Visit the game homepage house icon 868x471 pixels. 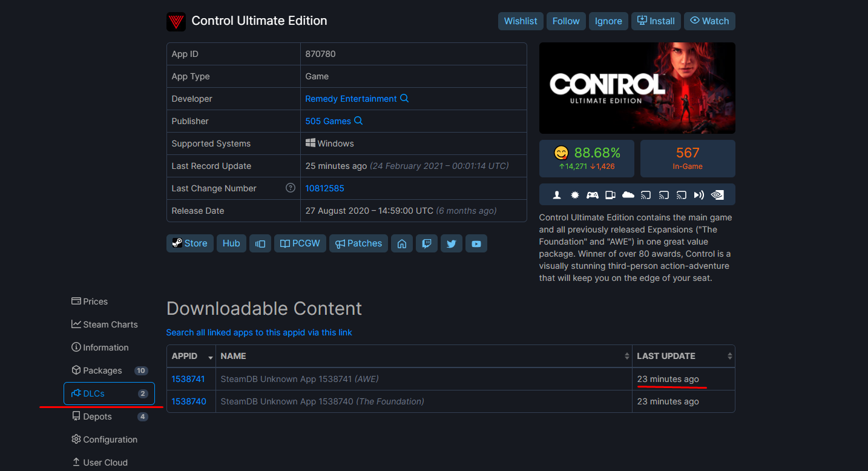(402, 243)
